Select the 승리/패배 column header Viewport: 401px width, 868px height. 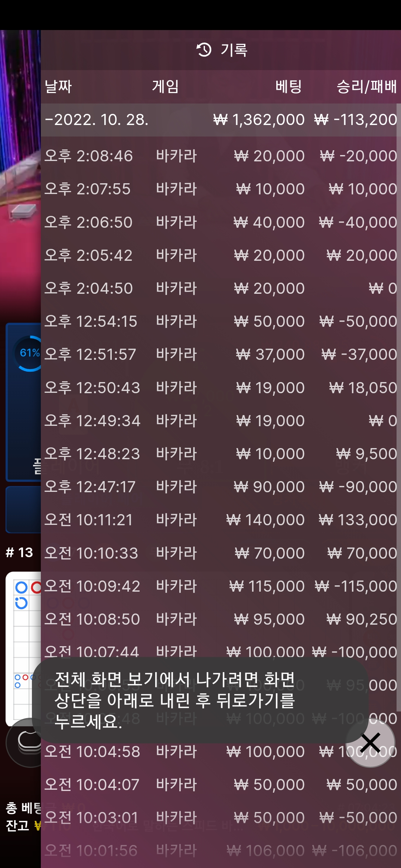[x=366, y=86]
